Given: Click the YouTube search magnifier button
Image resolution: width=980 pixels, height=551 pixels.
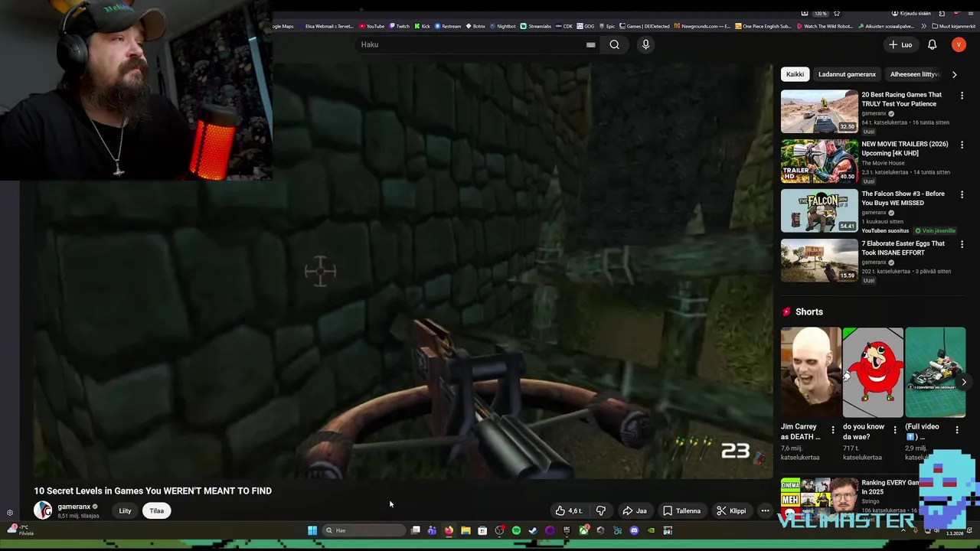Looking at the screenshot, I should (614, 44).
